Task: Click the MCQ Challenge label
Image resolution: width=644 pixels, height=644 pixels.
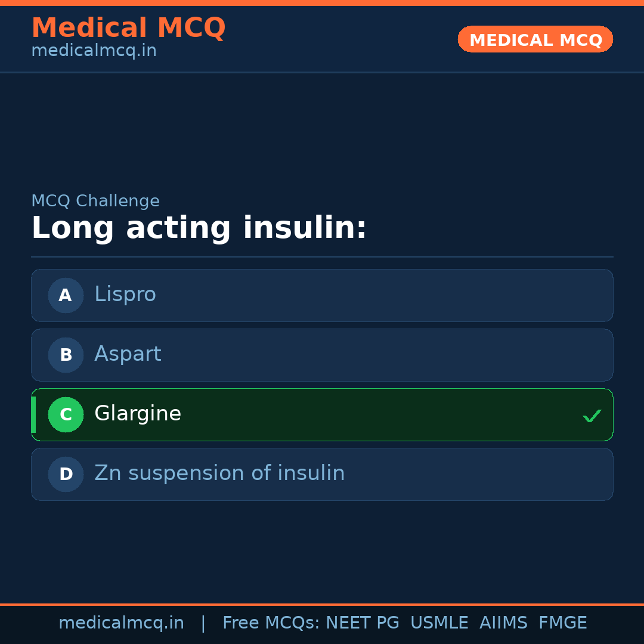Action: (95, 201)
